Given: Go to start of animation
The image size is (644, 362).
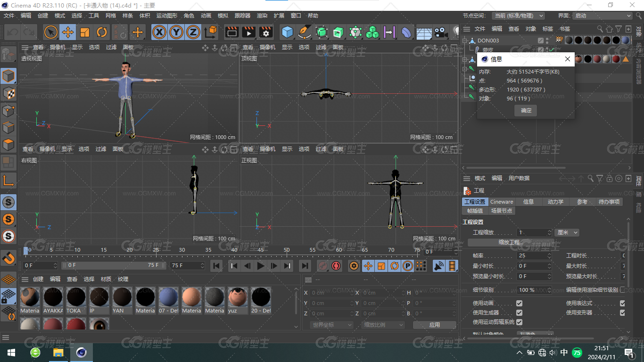Looking at the screenshot, I should tap(216, 266).
